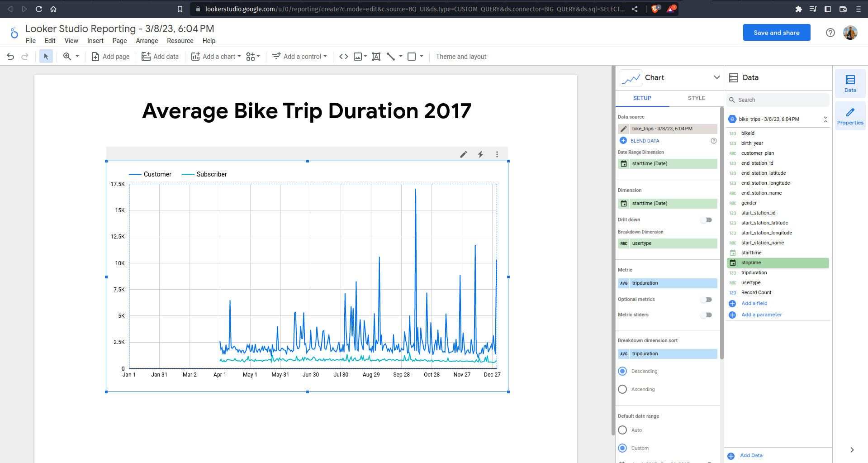Image resolution: width=868 pixels, height=463 pixels.
Task: Select the Ascending sort radio button
Action: [x=622, y=389]
